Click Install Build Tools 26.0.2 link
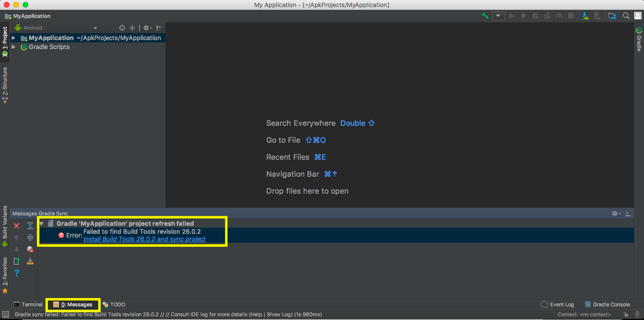This screenshot has width=644, height=320. click(145, 239)
